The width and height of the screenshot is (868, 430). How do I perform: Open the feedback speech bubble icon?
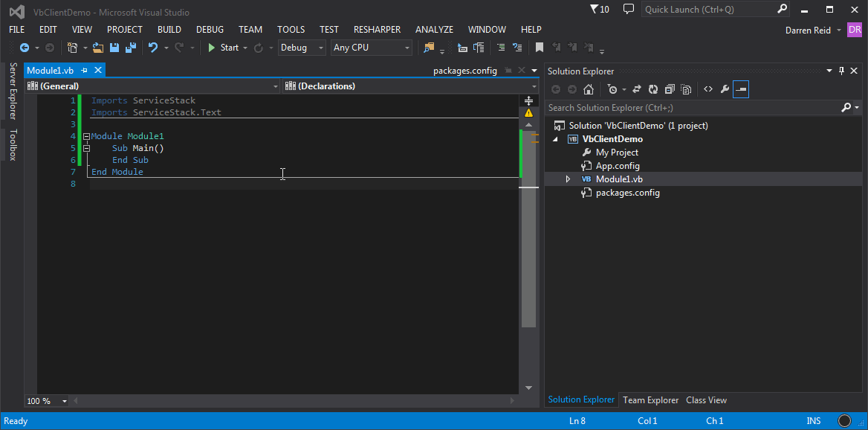[628, 9]
